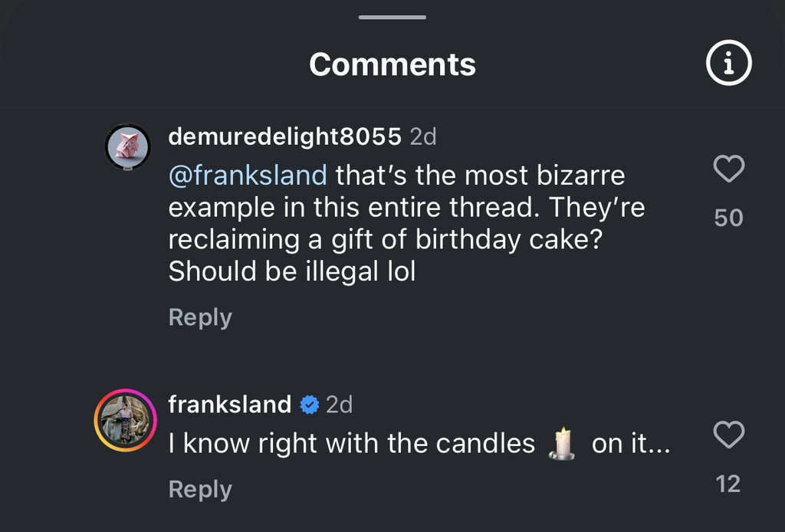Viewport: 785px width, 532px height.
Task: Tap the Comments header title
Action: (x=392, y=64)
